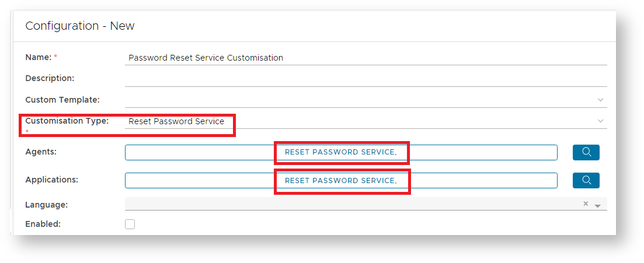The height and width of the screenshot is (263, 644).
Task: Open the Language dropdown arrow
Action: [597, 205]
